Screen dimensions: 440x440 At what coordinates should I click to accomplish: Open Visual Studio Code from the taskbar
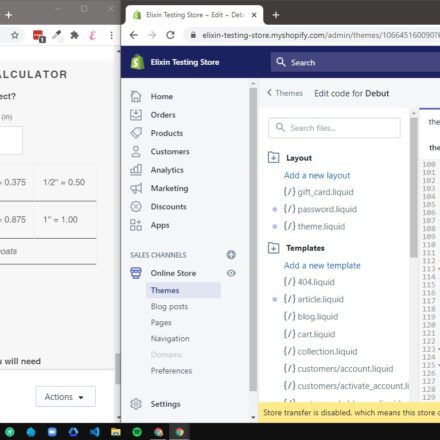(95, 432)
